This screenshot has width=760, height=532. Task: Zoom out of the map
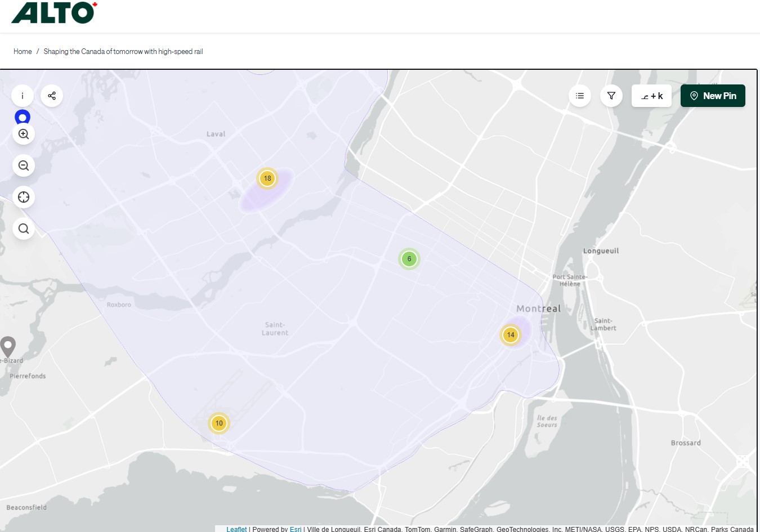[x=24, y=166]
